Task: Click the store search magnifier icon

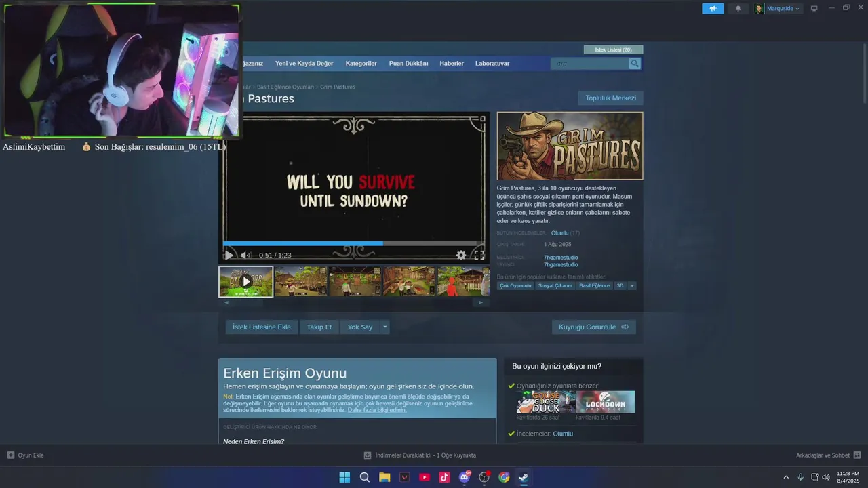Action: (x=635, y=64)
